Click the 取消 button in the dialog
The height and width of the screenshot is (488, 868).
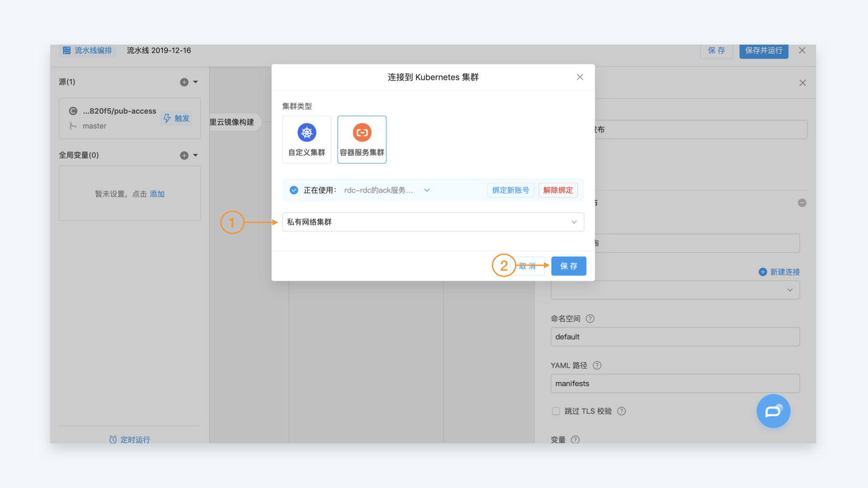click(528, 266)
